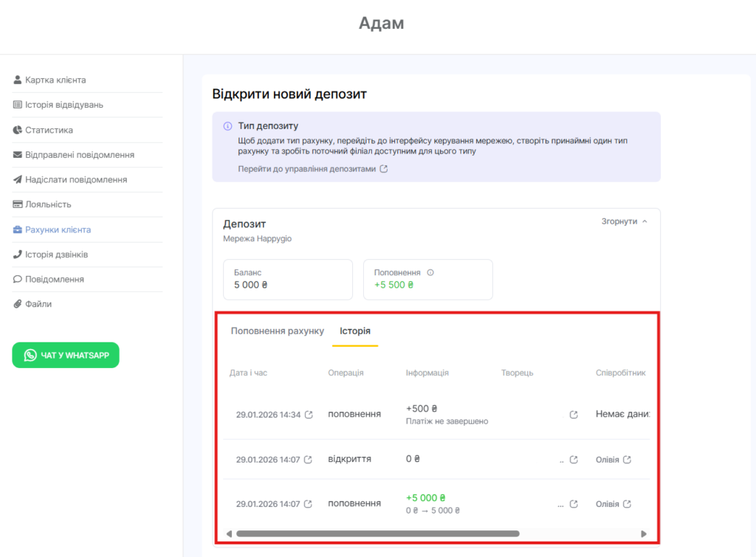756x557 pixels.
Task: Collapse deposit section with Згорнути
Action: click(624, 221)
